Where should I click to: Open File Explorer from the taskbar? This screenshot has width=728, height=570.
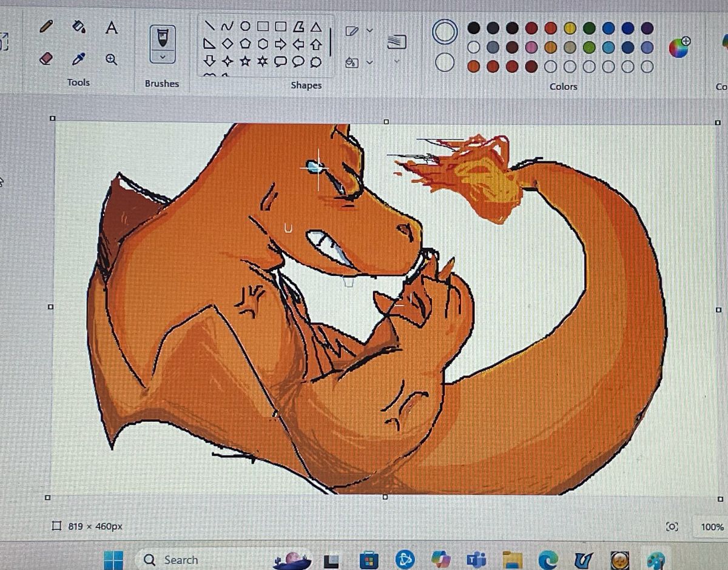point(513,561)
